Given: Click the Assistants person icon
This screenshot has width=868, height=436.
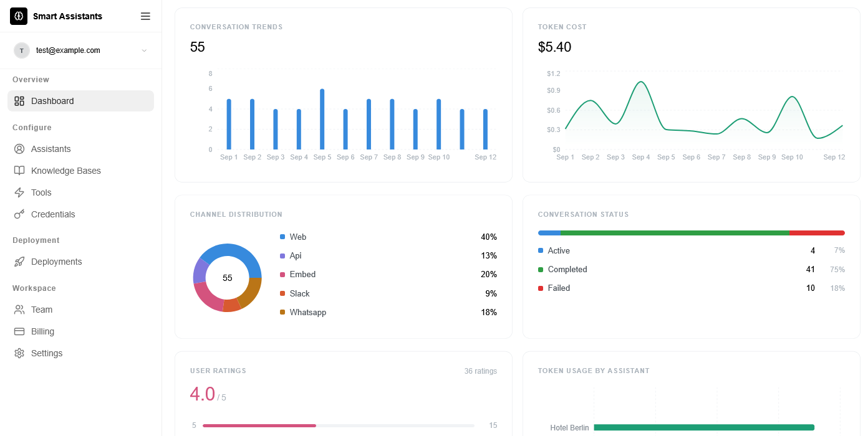Looking at the screenshot, I should 19,149.
